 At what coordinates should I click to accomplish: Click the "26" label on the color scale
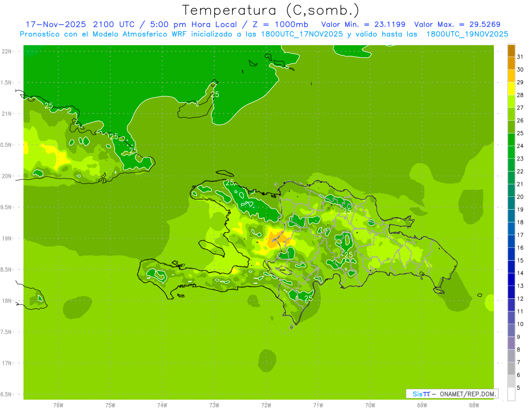(520, 121)
